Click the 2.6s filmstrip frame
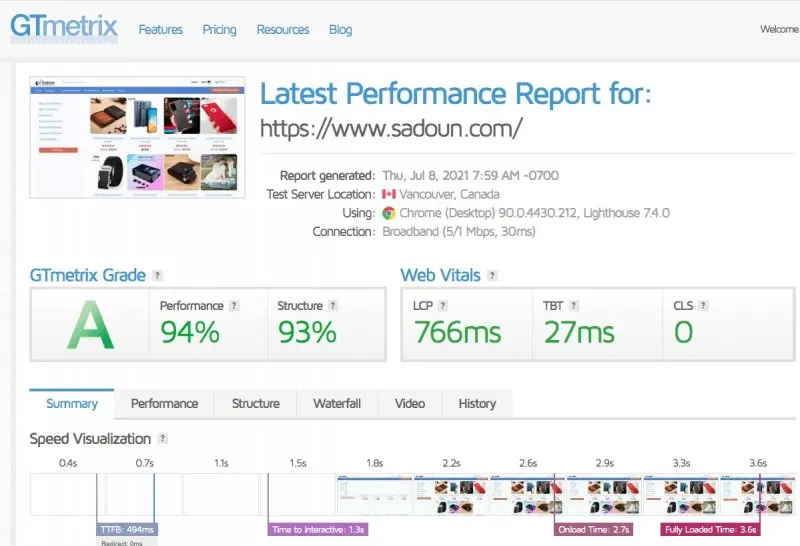This screenshot has width=800, height=546. pos(528,494)
